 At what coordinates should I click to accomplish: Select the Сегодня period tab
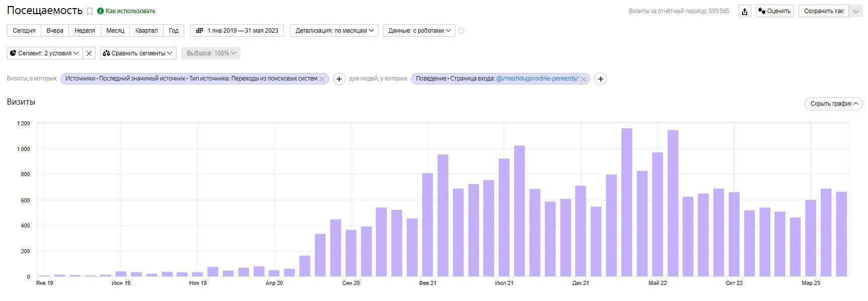(24, 31)
